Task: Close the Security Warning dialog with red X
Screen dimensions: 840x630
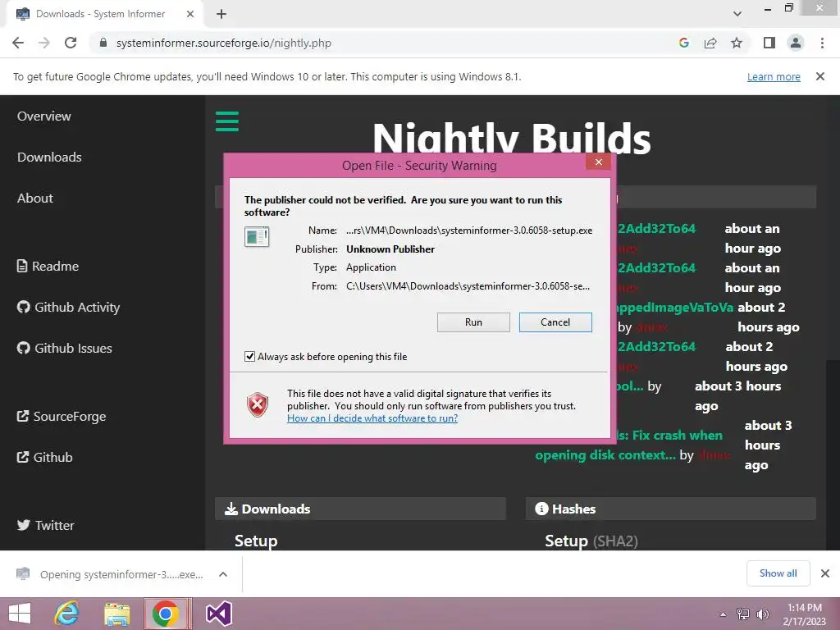Action: coord(598,162)
